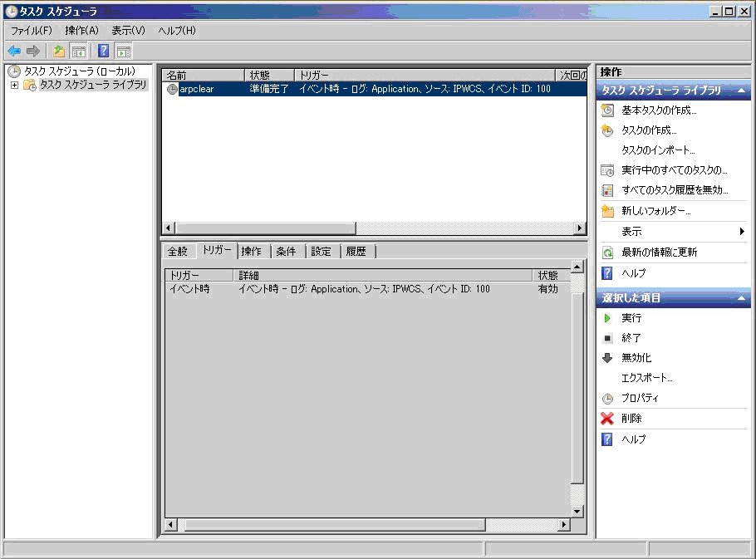The width and height of the screenshot is (756, 559).
Task: Click 新しいフォルダー... action link
Action: [x=655, y=211]
